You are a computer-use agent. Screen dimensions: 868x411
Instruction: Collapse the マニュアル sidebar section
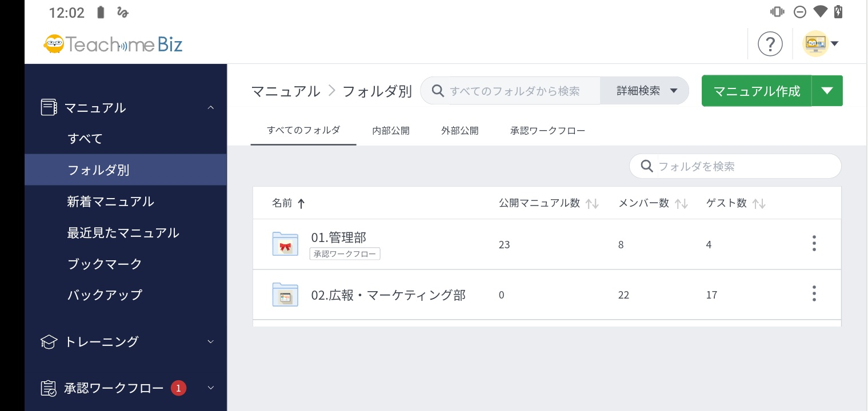pyautogui.click(x=210, y=107)
